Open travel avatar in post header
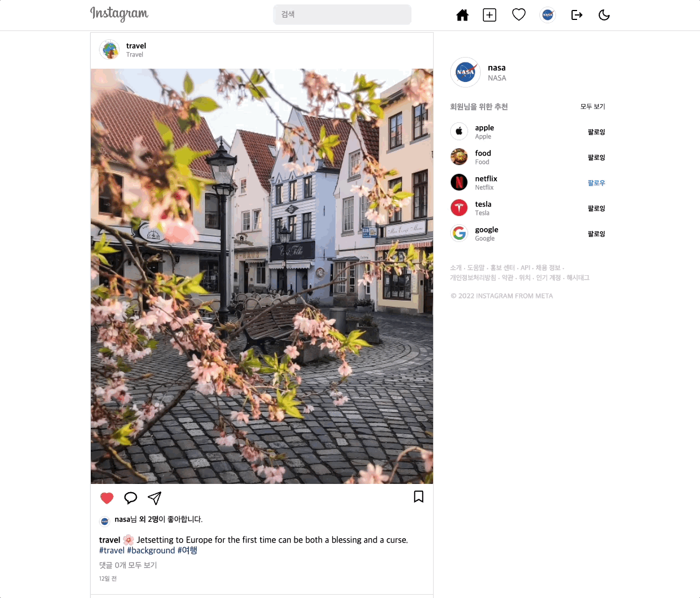The height and width of the screenshot is (598, 700). pos(110,50)
